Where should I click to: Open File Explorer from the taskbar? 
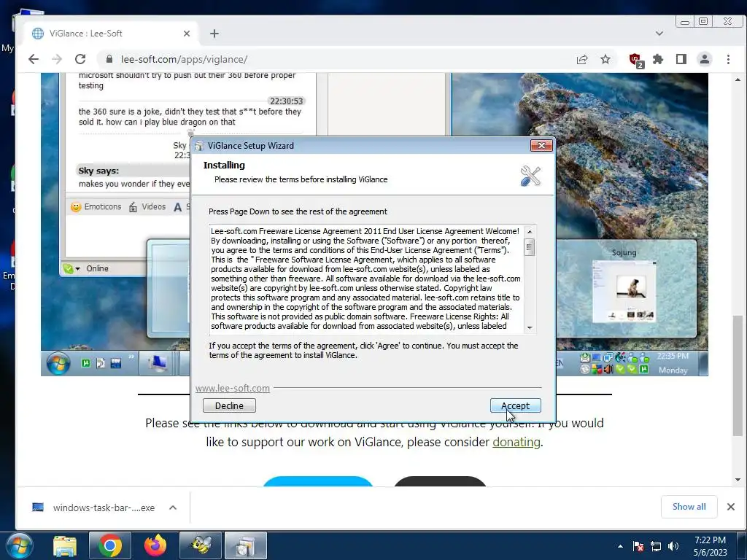65,546
